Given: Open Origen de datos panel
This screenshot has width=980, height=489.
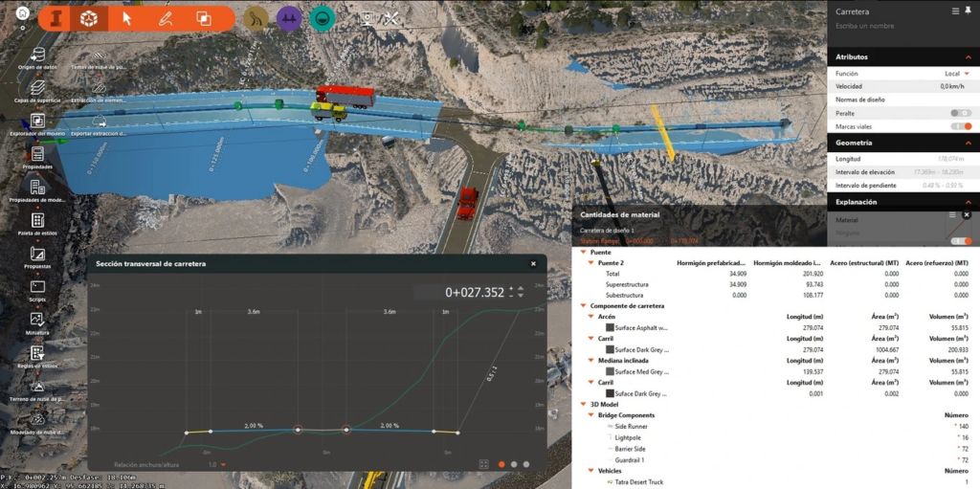Looking at the screenshot, I should 37,56.
